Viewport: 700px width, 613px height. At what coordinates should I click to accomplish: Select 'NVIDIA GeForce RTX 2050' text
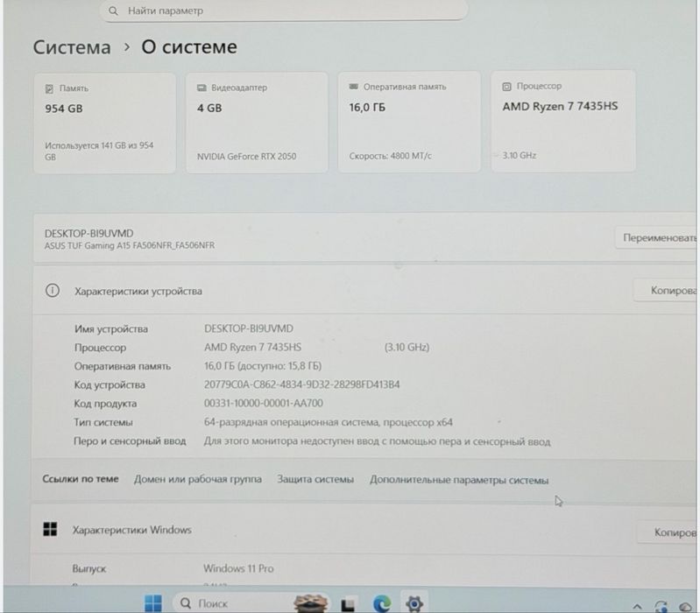click(x=246, y=157)
